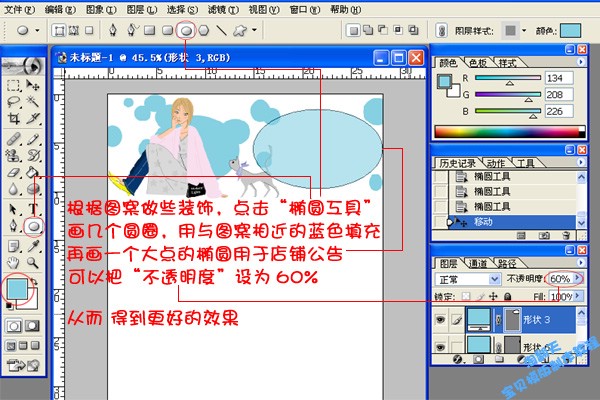Toggle lock all in layers panel
This screenshot has height=400, width=600.
coord(507,296)
